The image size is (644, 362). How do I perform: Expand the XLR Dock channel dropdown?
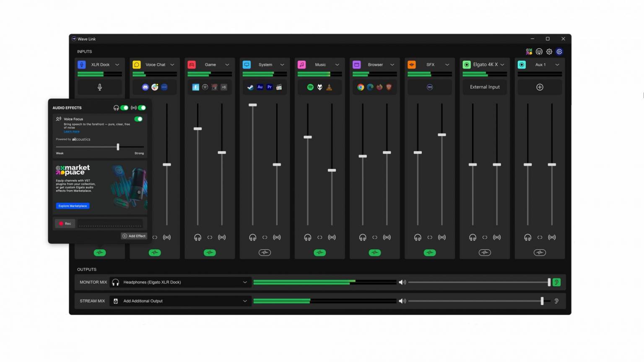point(118,65)
